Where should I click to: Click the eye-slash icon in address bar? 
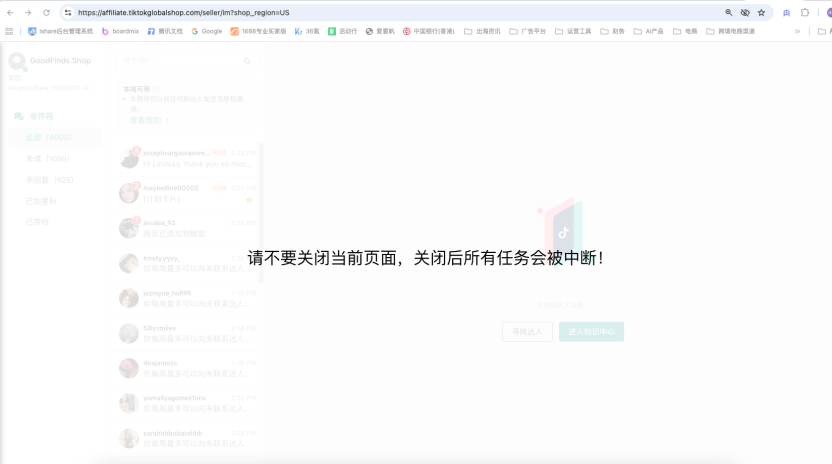click(x=745, y=13)
